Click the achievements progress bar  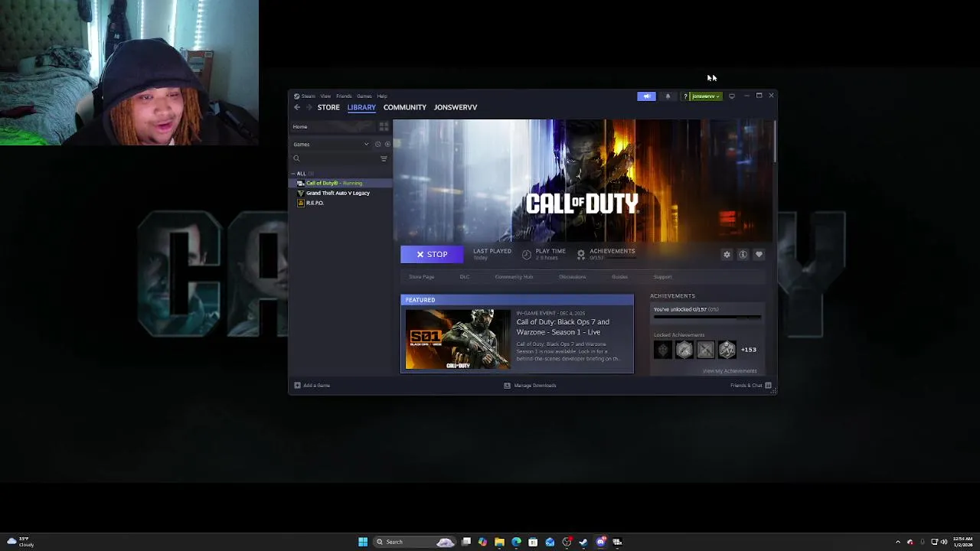coord(707,316)
